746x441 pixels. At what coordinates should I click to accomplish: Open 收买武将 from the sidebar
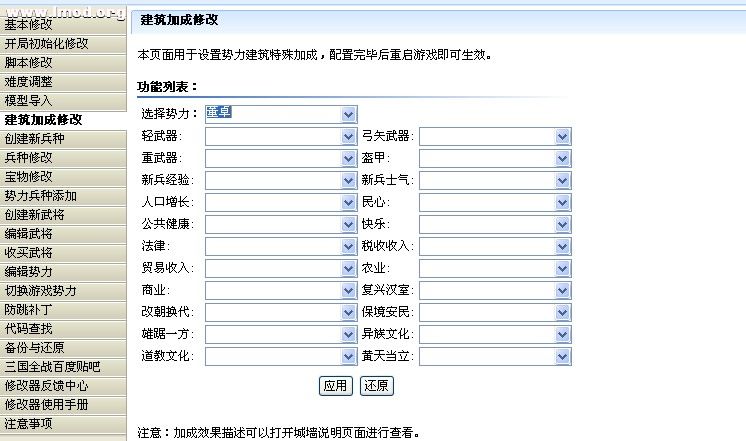pos(63,253)
